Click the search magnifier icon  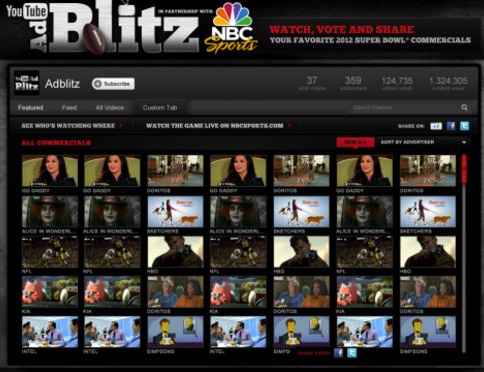pos(464,108)
